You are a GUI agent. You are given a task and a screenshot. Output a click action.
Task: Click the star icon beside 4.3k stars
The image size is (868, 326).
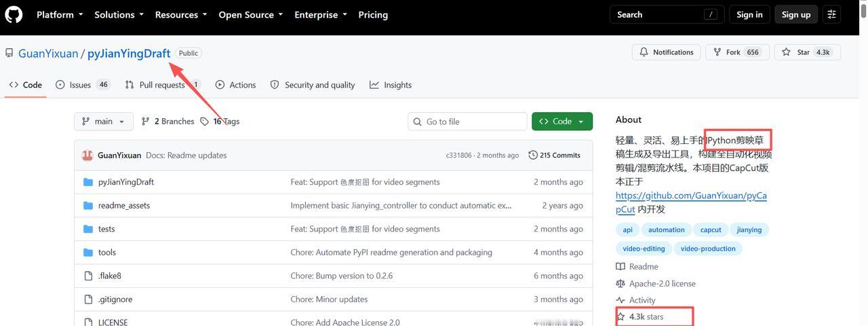click(x=620, y=316)
